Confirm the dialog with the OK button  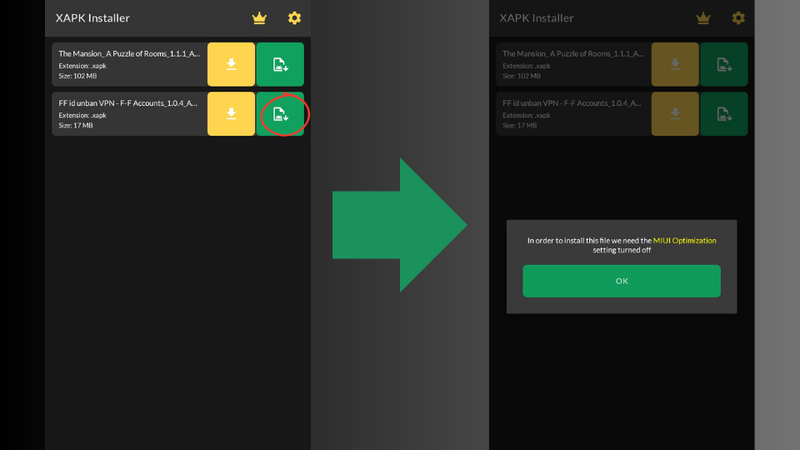tap(621, 281)
